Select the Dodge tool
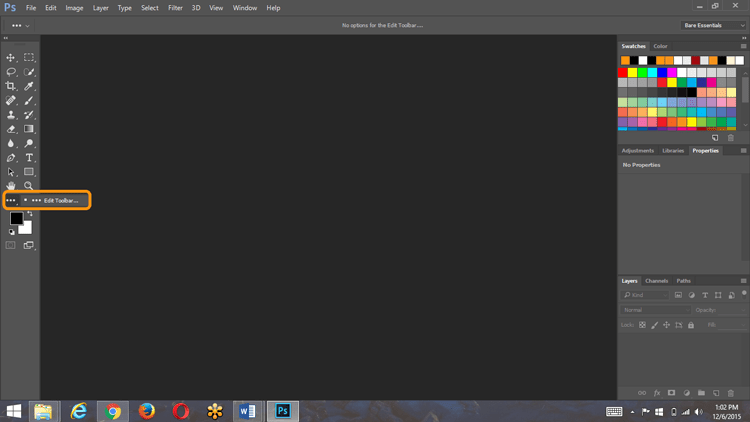The height and width of the screenshot is (422, 750). point(29,144)
